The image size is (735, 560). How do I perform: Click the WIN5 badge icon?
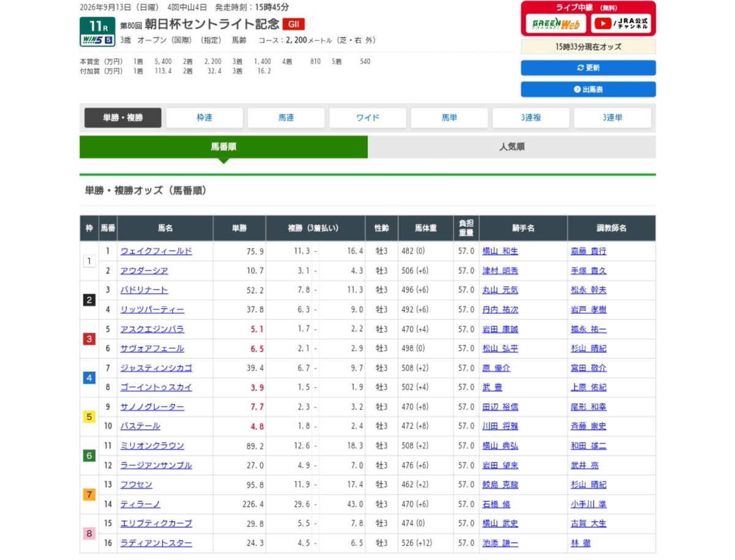[x=97, y=40]
